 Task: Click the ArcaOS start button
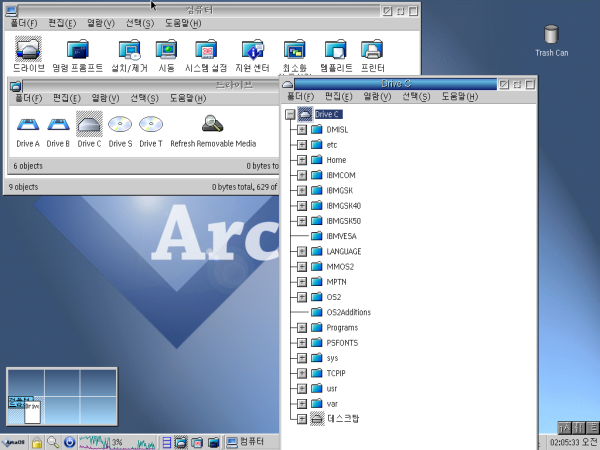click(14, 441)
